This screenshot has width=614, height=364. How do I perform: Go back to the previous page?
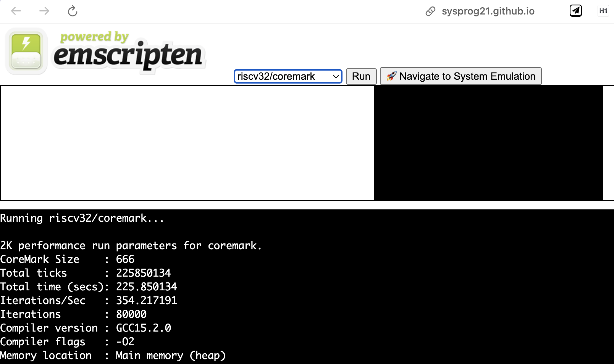click(x=16, y=11)
